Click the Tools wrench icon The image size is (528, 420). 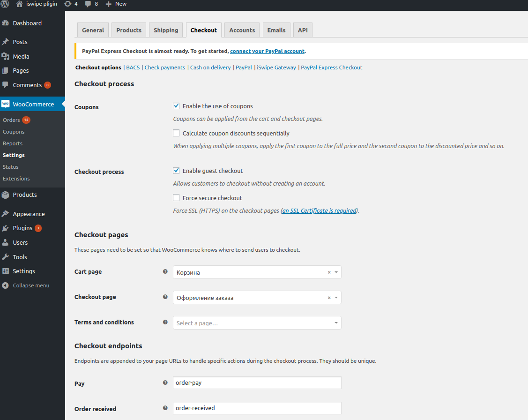point(6,257)
